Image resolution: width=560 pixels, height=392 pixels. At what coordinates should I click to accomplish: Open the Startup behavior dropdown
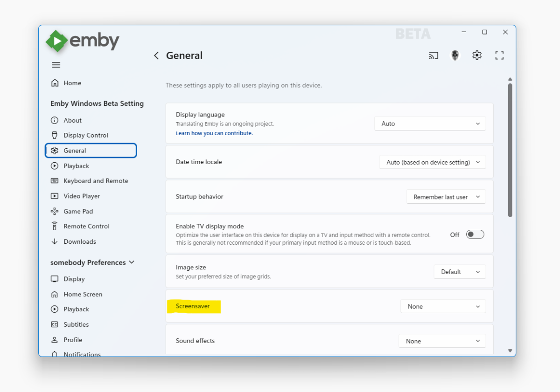point(446,197)
